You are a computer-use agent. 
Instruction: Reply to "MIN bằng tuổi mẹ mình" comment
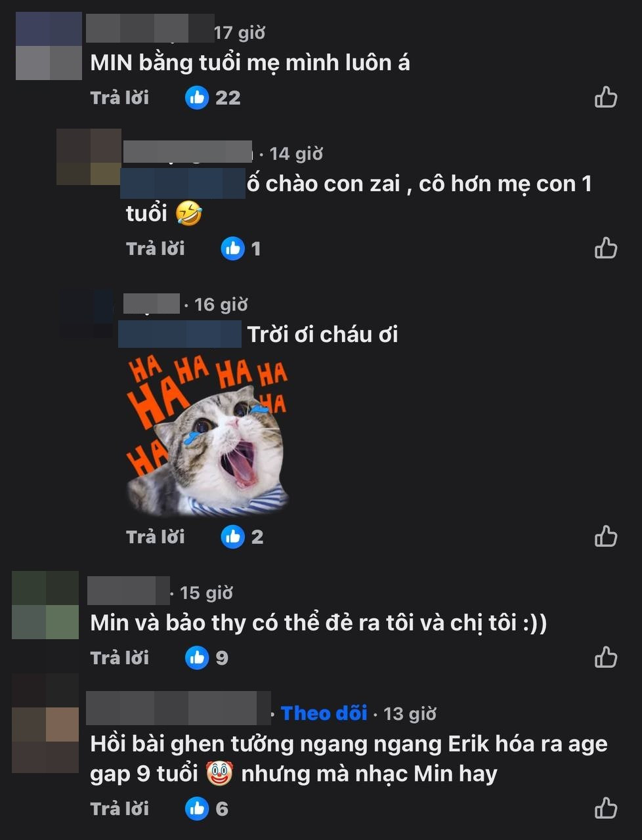(119, 98)
